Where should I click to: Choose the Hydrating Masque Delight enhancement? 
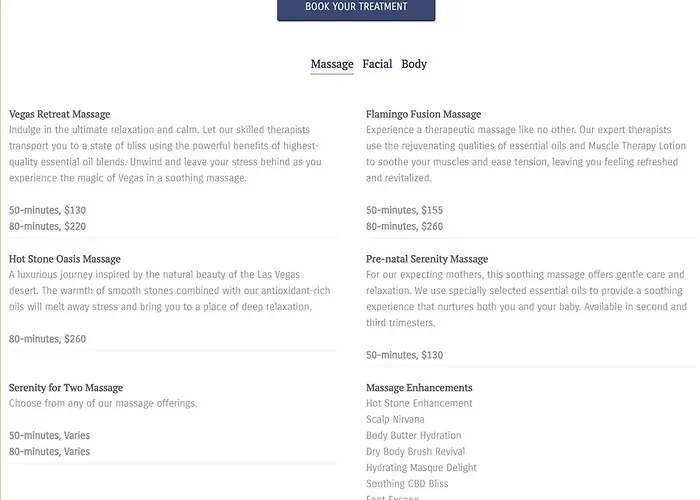[421, 468]
